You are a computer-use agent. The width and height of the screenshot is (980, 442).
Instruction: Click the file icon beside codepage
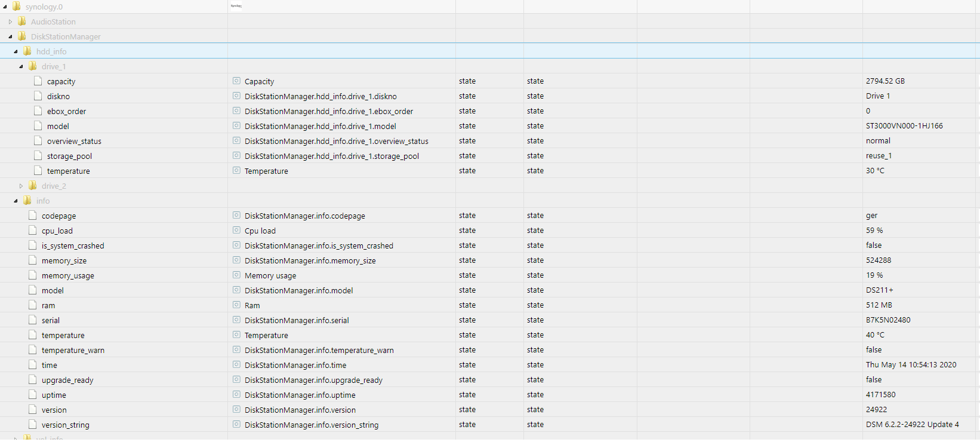[33, 215]
